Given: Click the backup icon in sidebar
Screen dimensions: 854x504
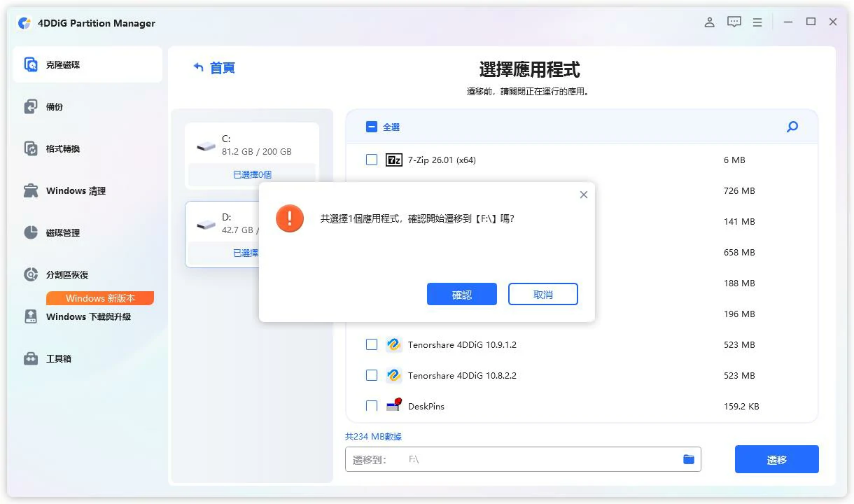Looking at the screenshot, I should (31, 106).
